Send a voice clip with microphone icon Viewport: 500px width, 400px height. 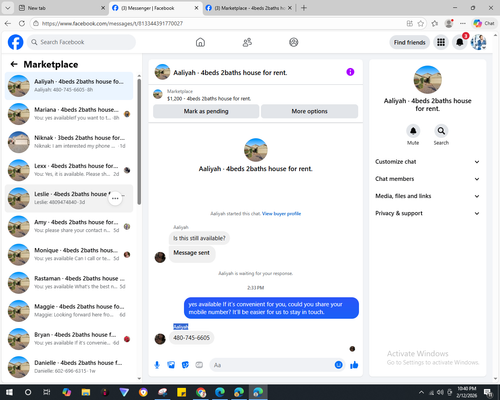click(157, 365)
